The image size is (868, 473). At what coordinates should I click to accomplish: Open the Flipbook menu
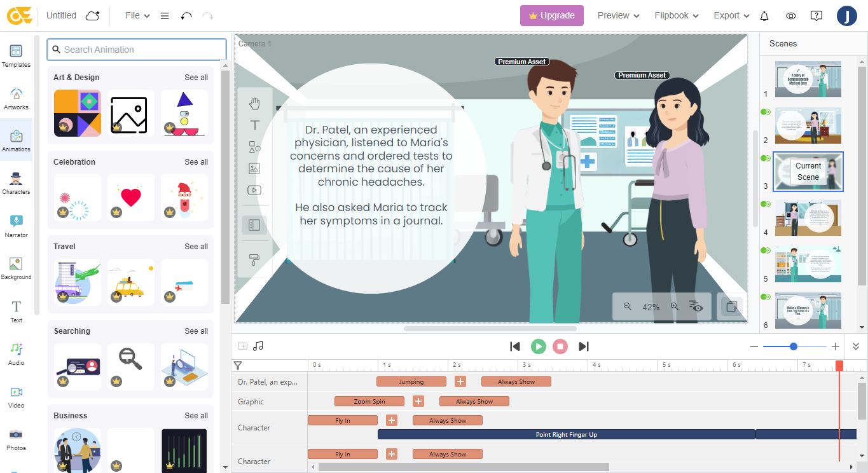(676, 16)
